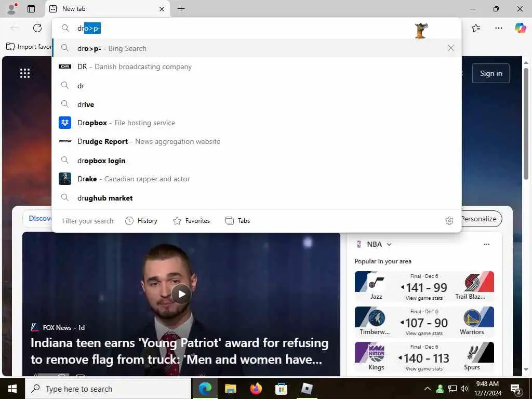Open Settings and more ellipsis menu

498,28
